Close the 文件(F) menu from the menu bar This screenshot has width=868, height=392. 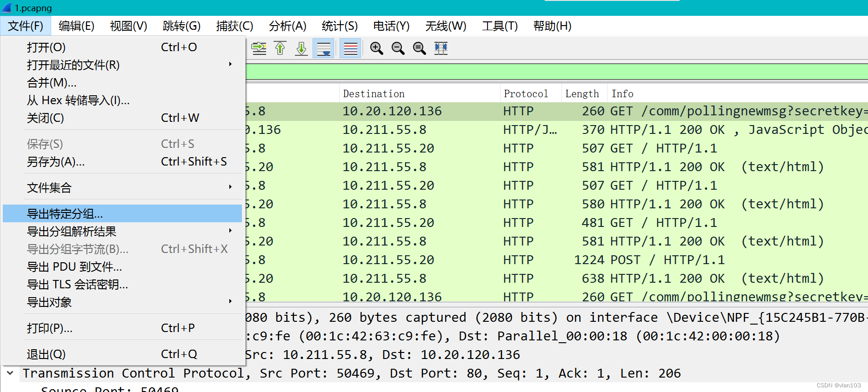(26, 26)
